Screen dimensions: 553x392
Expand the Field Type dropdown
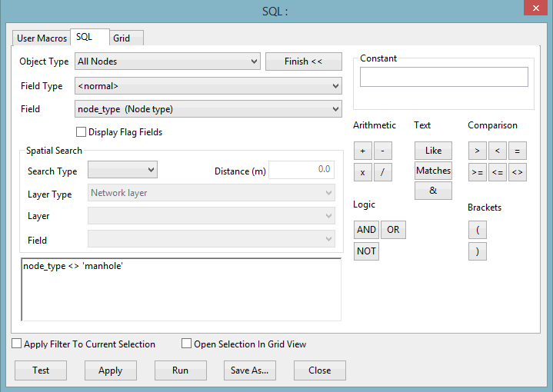click(x=208, y=86)
